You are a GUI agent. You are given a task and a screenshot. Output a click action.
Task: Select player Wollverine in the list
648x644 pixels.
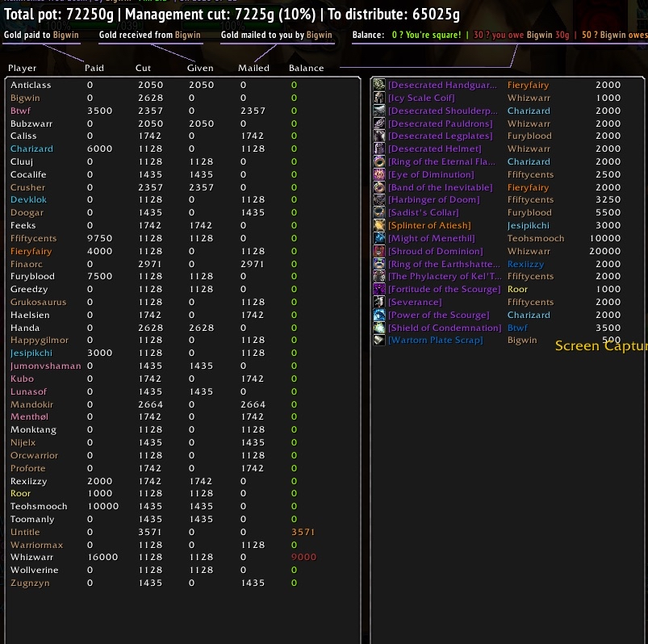point(35,570)
